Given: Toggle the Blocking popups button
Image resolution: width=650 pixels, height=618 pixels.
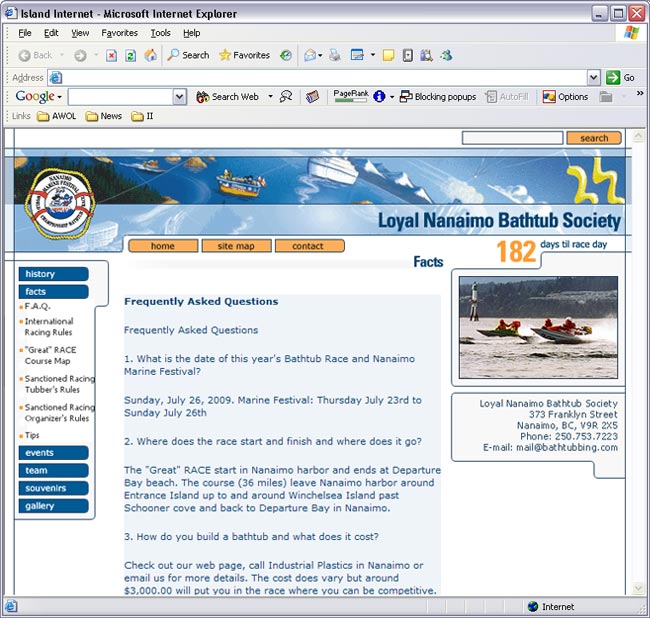Looking at the screenshot, I should point(438,97).
